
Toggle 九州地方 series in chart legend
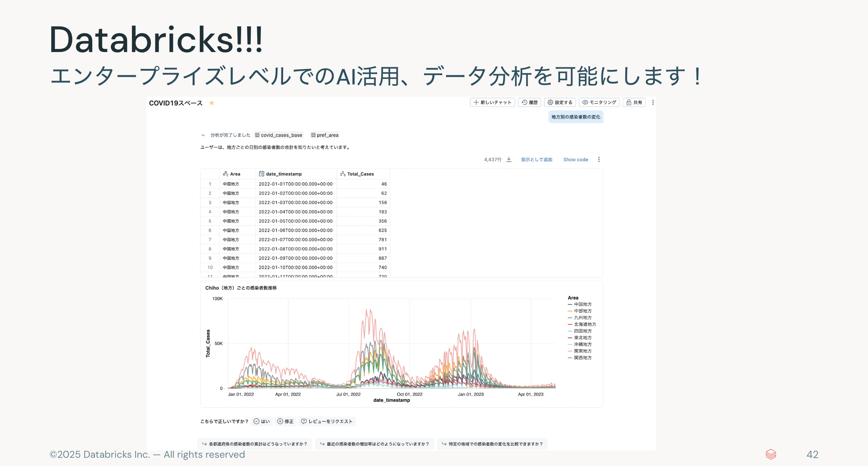[x=580, y=318]
